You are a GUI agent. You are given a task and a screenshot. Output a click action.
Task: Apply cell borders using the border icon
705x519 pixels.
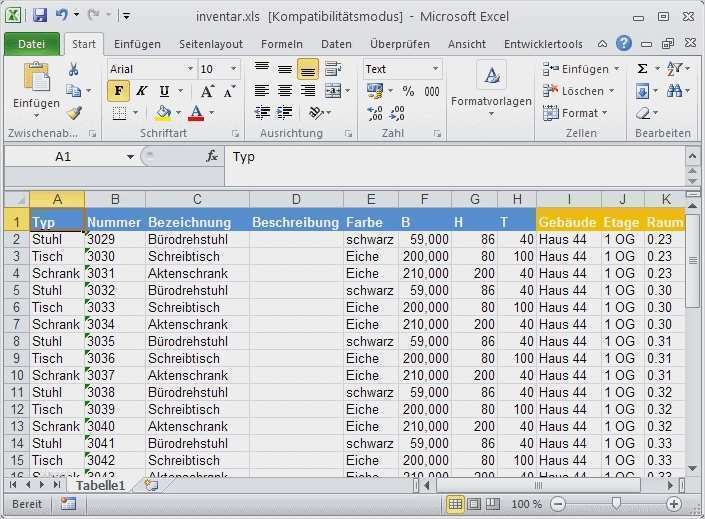click(119, 113)
